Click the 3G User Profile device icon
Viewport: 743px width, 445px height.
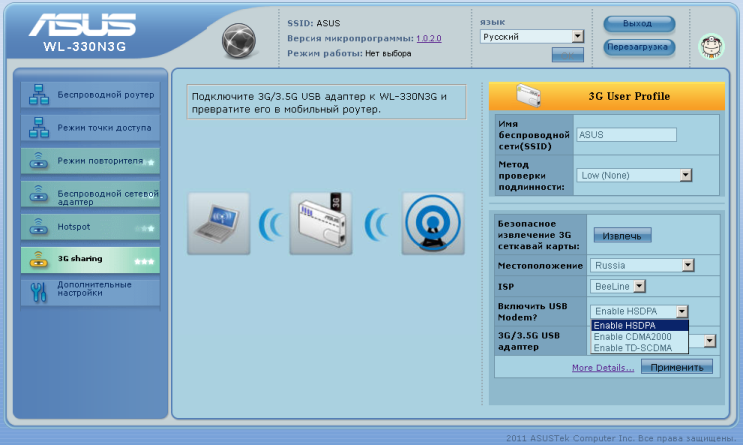coord(528,95)
